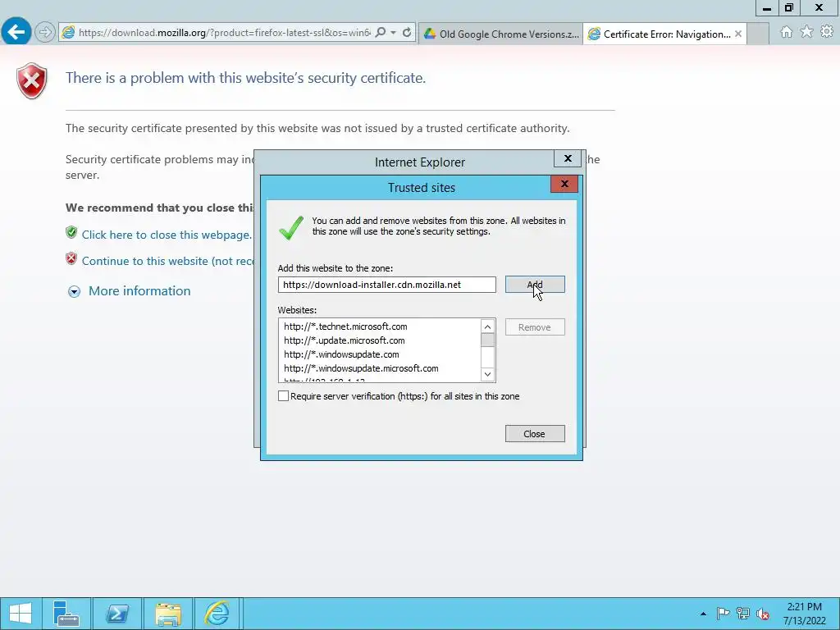Image resolution: width=840 pixels, height=630 pixels.
Task: Go back with the browser Back arrow
Action: 16,32
